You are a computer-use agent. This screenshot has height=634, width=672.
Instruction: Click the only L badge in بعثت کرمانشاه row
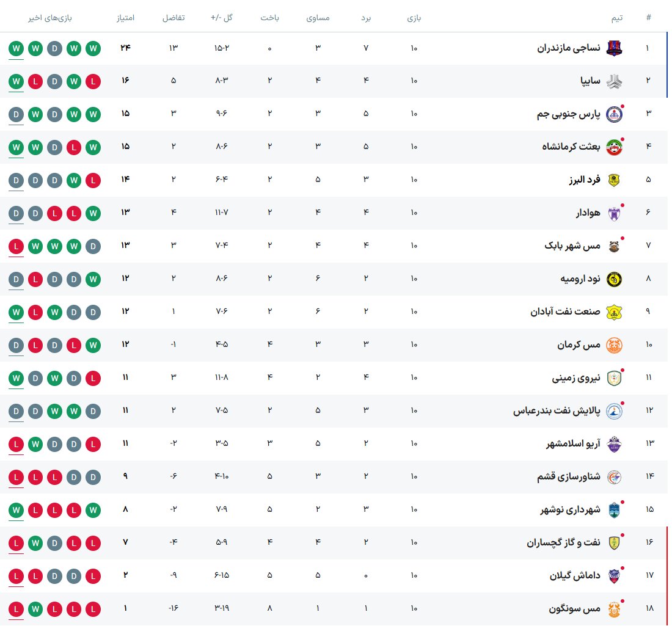point(74,147)
